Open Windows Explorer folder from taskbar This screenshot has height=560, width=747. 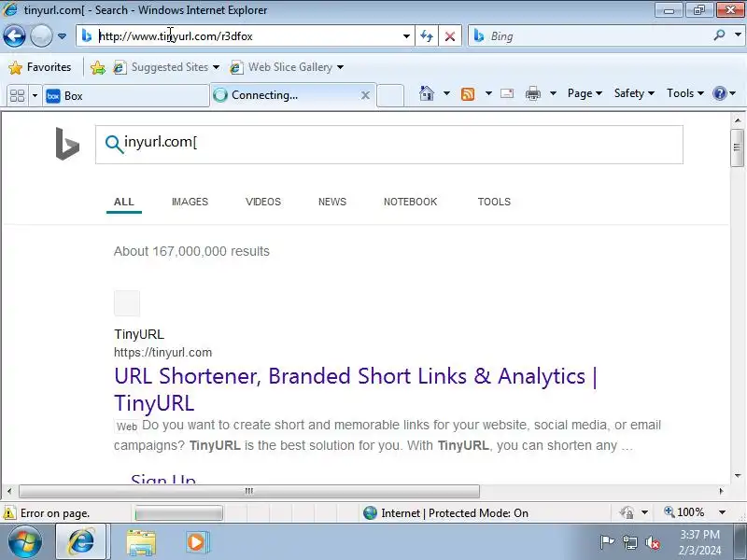pos(141,542)
